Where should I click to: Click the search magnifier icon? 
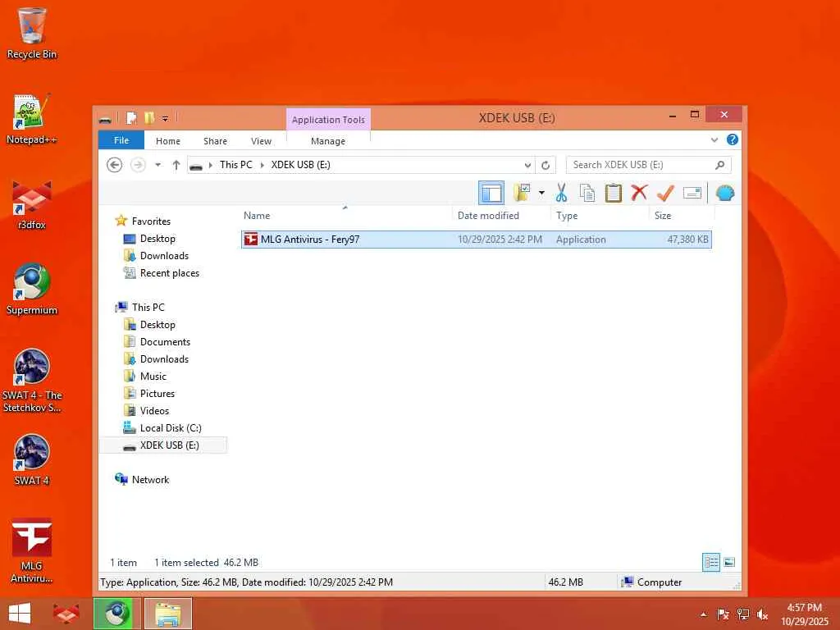coord(720,165)
